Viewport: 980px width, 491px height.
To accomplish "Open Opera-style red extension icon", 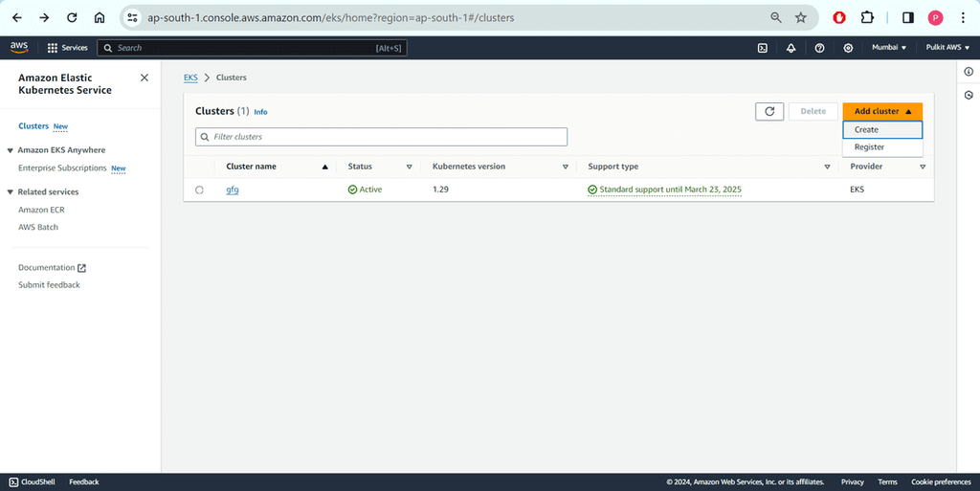I will 839,17.
